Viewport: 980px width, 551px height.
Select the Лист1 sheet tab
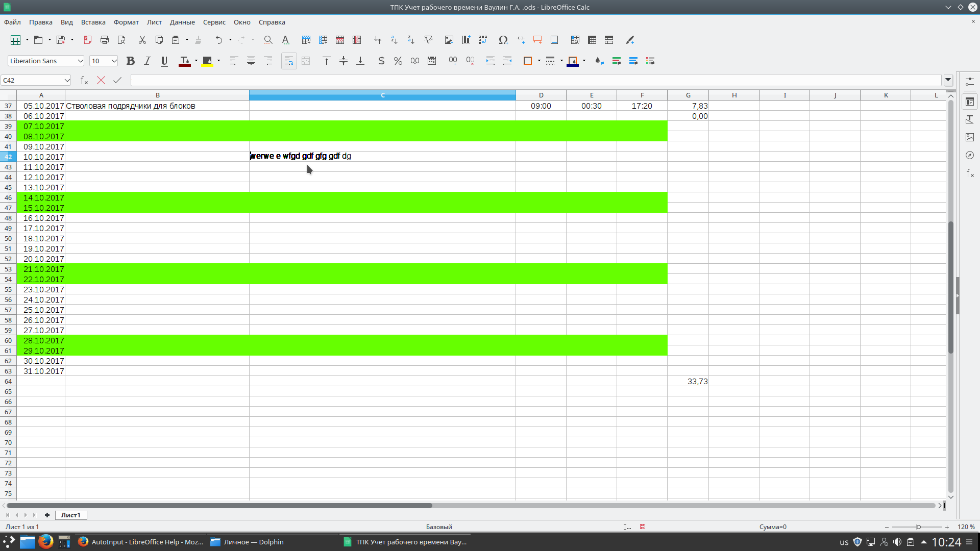(x=70, y=515)
